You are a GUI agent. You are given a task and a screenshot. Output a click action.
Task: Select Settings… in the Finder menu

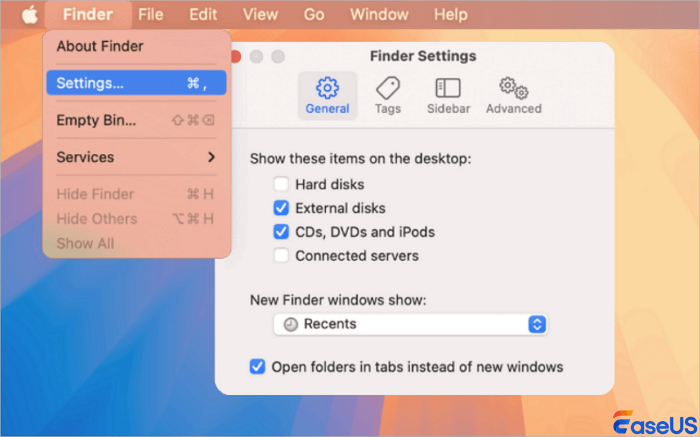coord(136,83)
